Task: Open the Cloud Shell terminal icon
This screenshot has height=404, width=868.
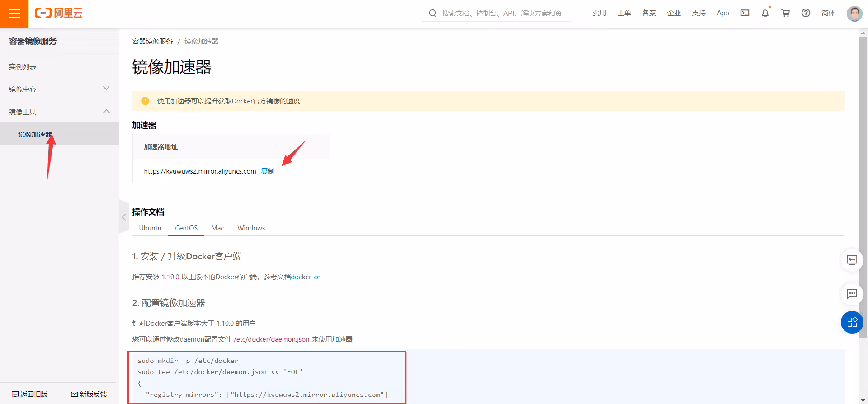Action: pos(745,13)
